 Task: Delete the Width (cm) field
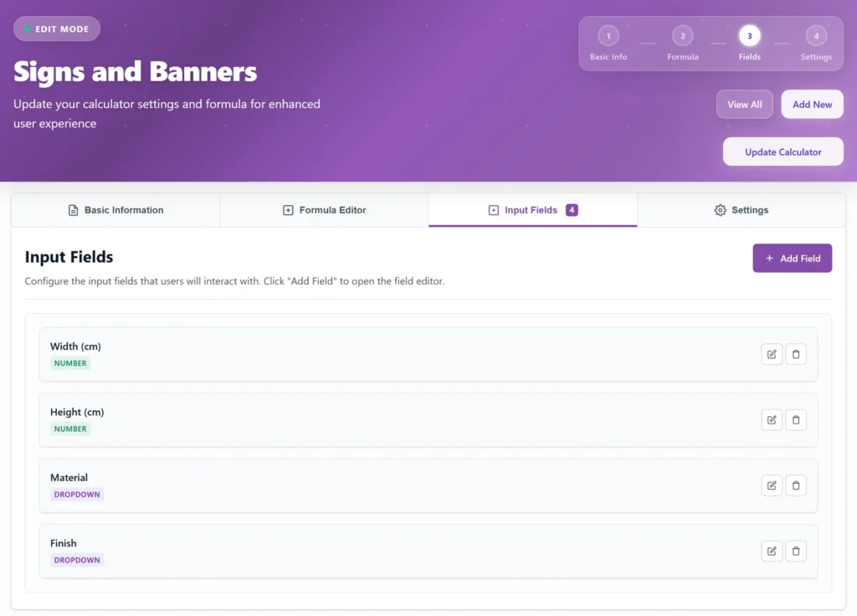pyautogui.click(x=796, y=354)
